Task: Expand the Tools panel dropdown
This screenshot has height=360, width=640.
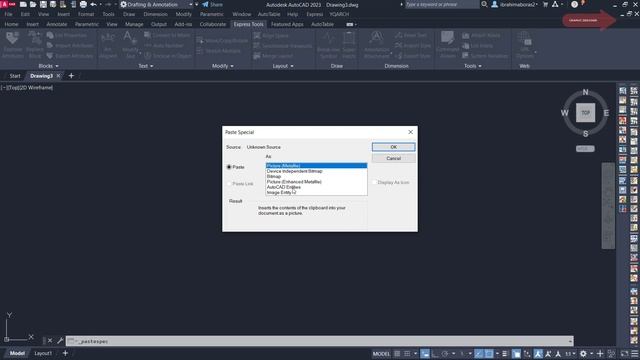Action: coord(472,66)
